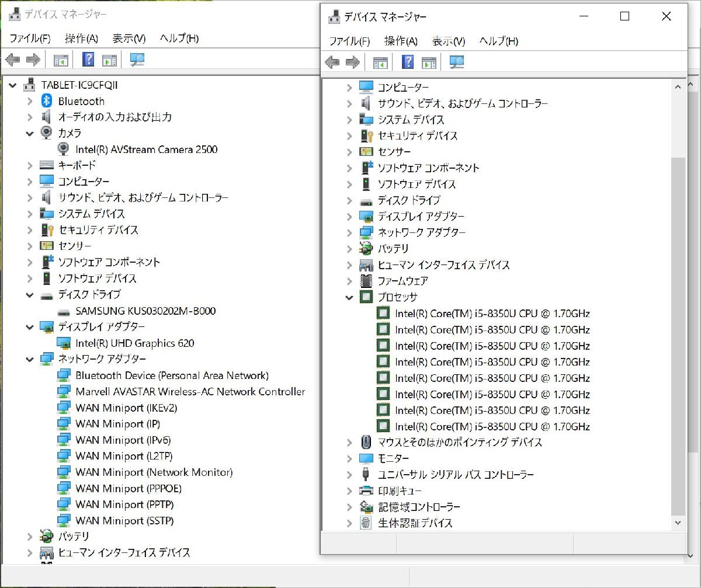Screen dimensions: 701x588
Task: Open ヘルプ(H) menu in right window
Action: point(498,41)
